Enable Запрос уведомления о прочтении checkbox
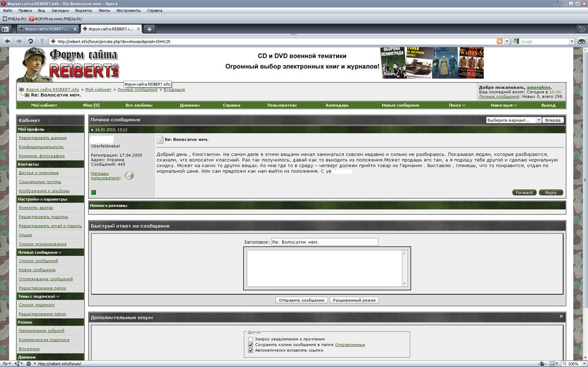Viewport: 588px width, 367px height. [250, 339]
